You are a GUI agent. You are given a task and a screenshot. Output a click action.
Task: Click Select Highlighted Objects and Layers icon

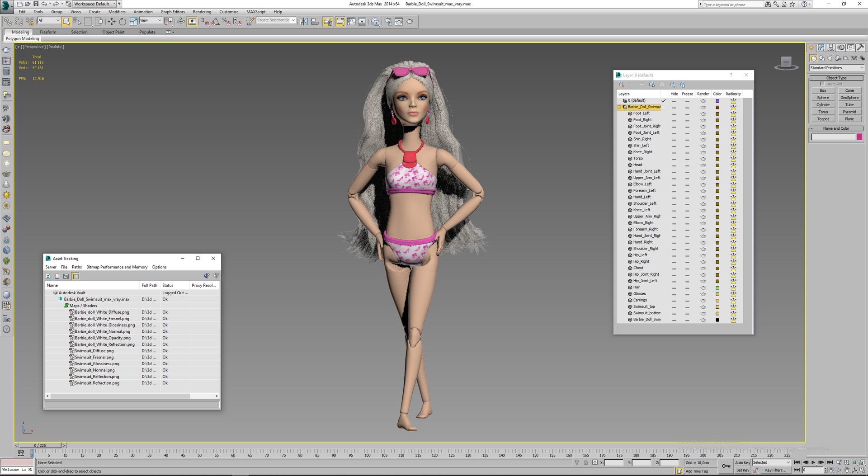click(652, 85)
